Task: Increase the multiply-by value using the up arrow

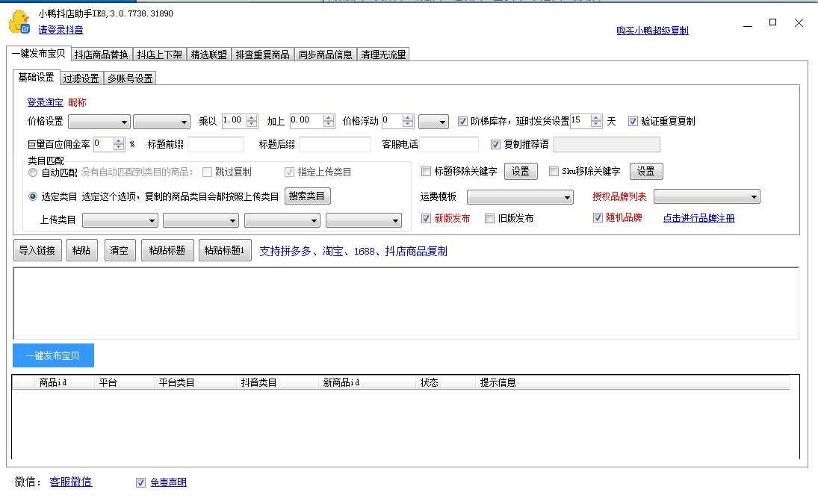Action: [x=252, y=117]
